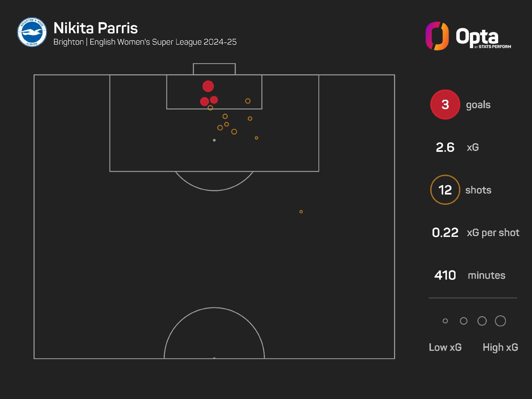This screenshot has height=399, width=532.
Task: Click the red 3 goals circle
Action: [x=445, y=104]
